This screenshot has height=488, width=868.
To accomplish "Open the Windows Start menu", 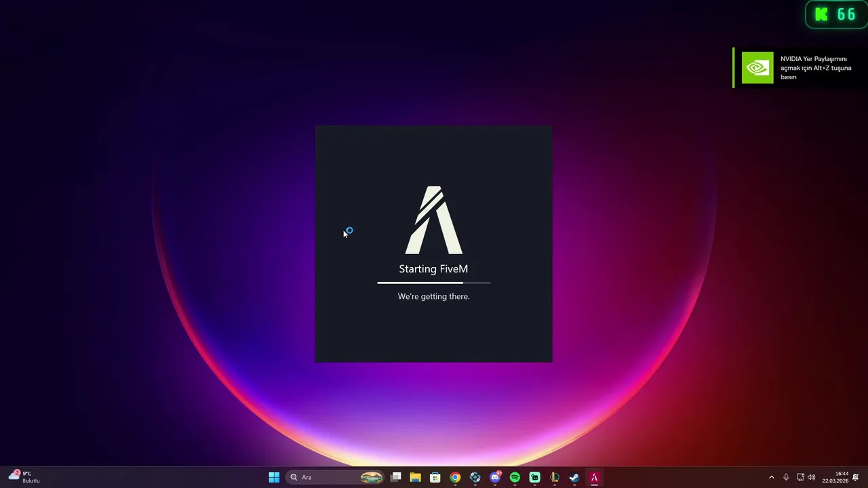I will coord(274,477).
